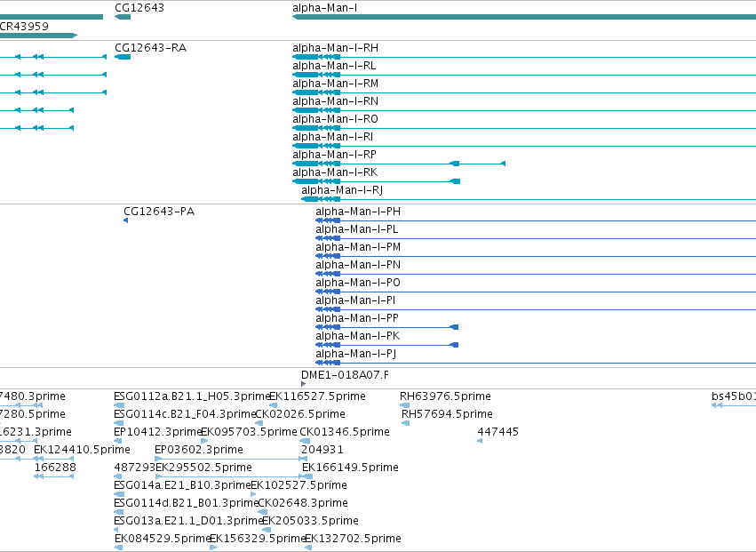
Task: Select EST EP03602.3prime
Action: (199, 450)
